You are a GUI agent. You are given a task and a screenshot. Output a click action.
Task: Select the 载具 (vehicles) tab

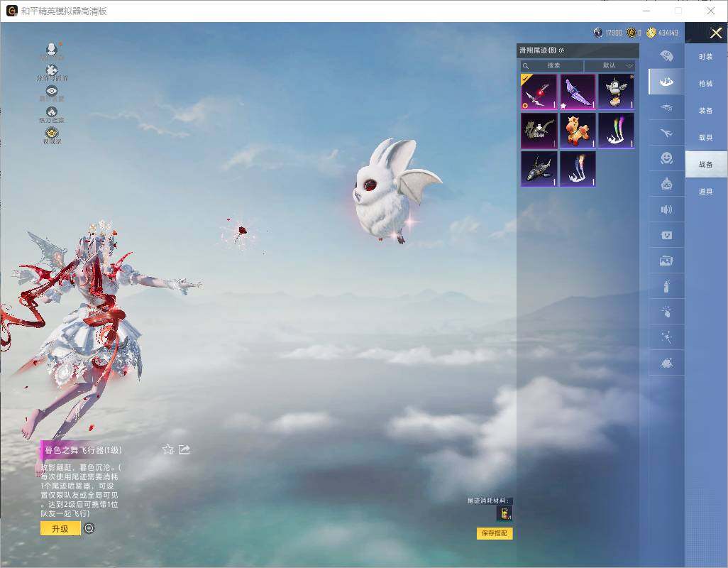(706, 138)
